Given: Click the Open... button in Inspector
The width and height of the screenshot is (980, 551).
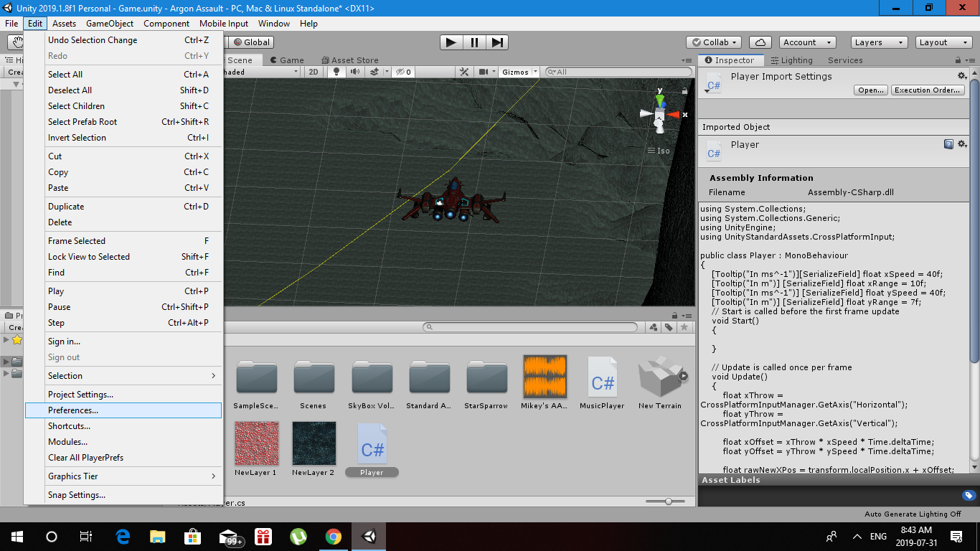Looking at the screenshot, I should point(871,90).
